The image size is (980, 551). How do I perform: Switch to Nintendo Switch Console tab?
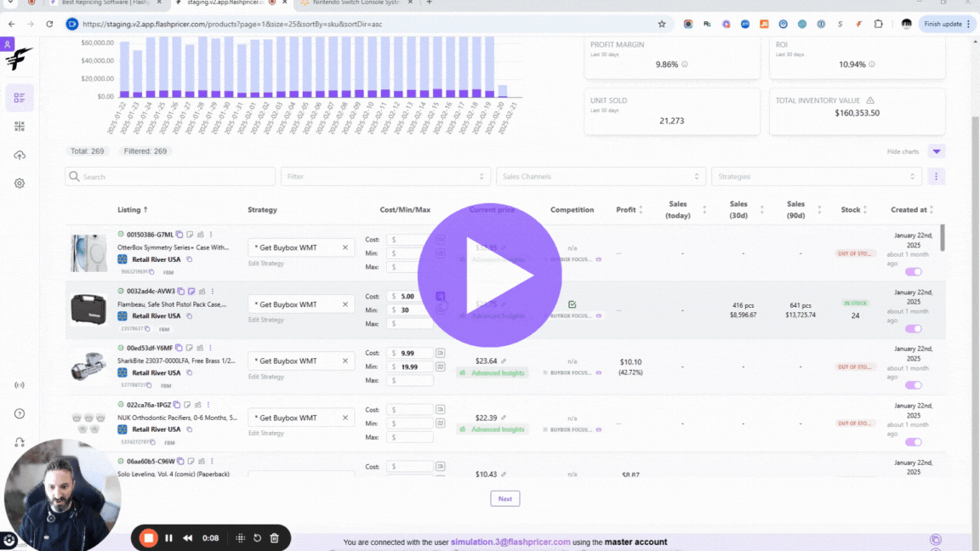(355, 3)
